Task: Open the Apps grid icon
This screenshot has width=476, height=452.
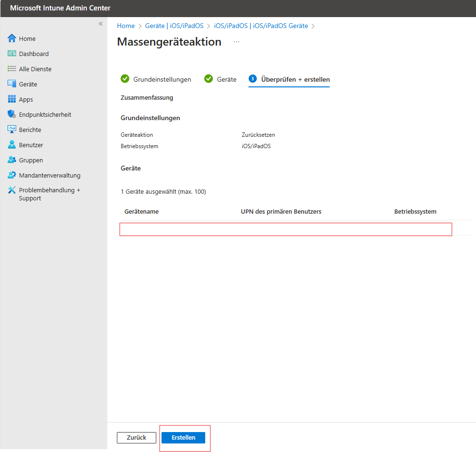Action: coord(12,99)
